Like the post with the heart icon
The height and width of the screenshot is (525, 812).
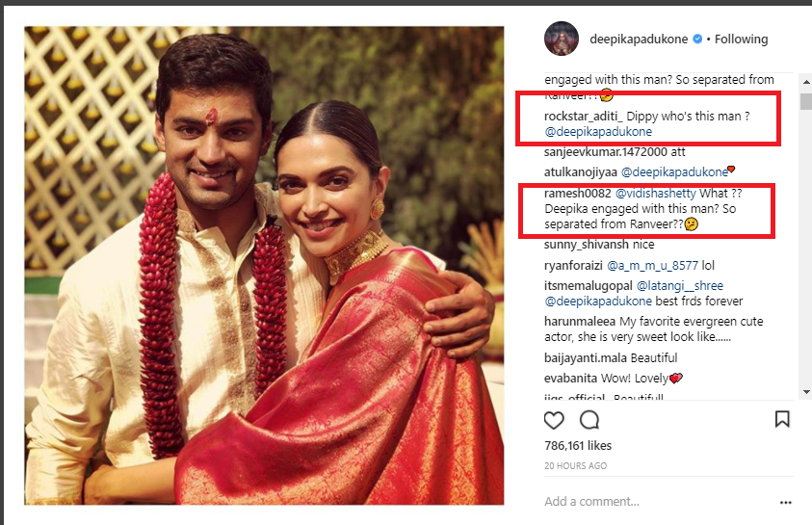[x=554, y=420]
